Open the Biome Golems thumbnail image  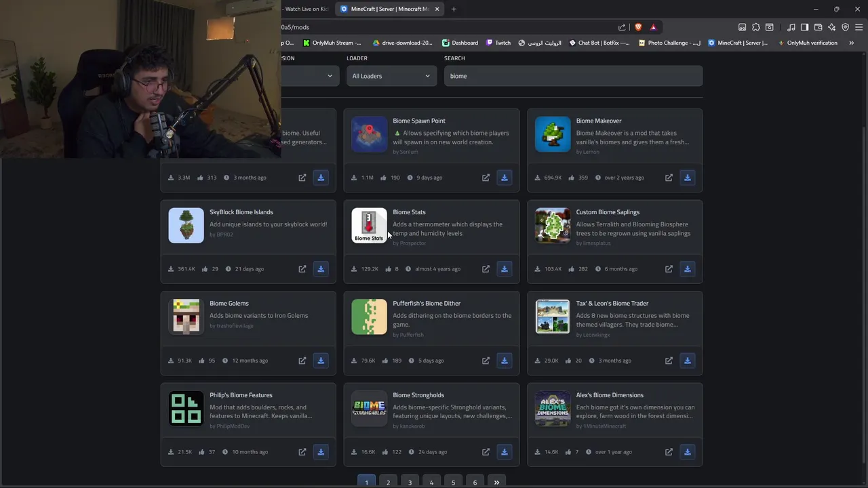coord(186,317)
